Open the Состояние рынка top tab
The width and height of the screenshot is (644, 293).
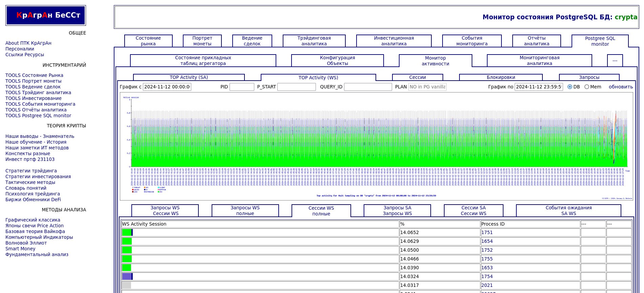click(x=148, y=41)
